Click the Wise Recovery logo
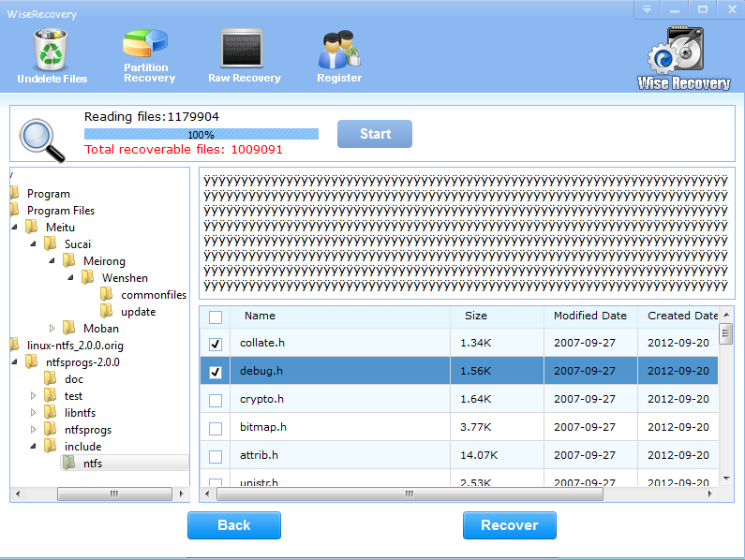This screenshot has height=560, width=745. [x=683, y=58]
